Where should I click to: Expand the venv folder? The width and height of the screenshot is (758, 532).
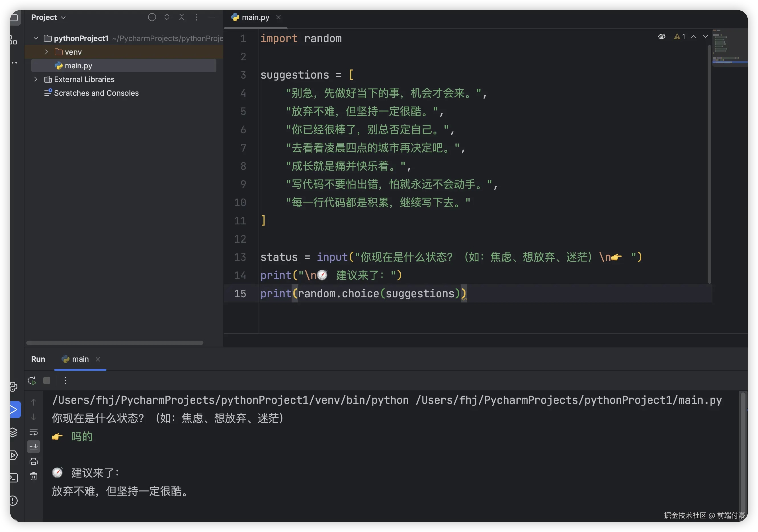46,52
